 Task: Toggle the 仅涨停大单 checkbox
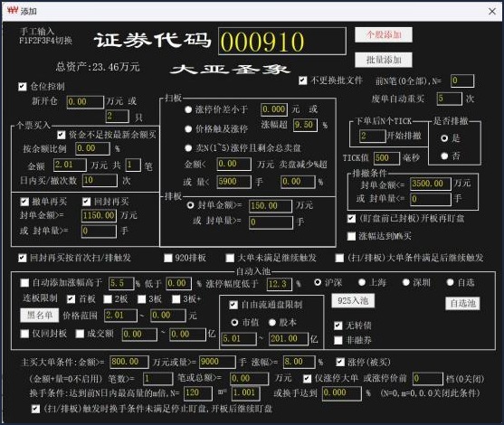308,379
